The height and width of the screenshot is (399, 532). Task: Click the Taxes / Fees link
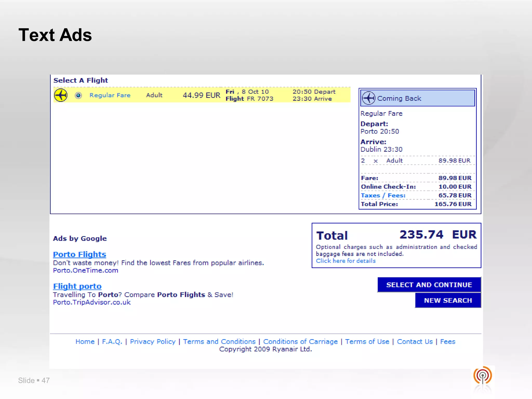(x=383, y=195)
